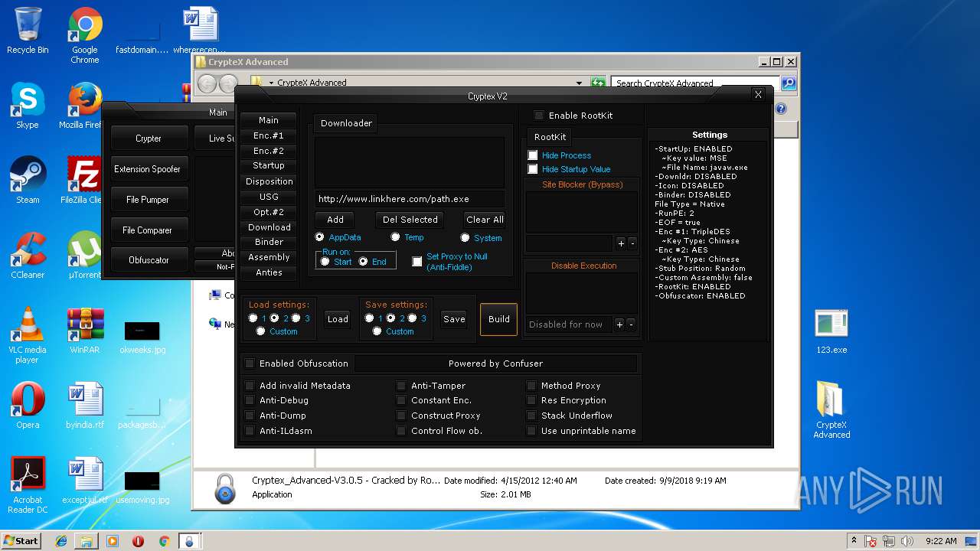Viewport: 980px width, 551px height.
Task: Click the explorer refresh button
Action: pos(598,83)
